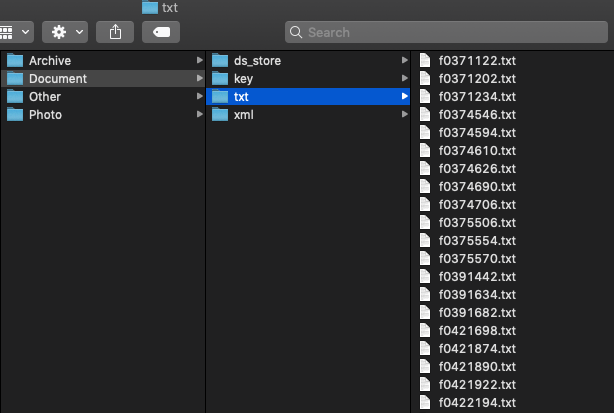Click the Search field
The image size is (614, 413).
[x=446, y=32]
